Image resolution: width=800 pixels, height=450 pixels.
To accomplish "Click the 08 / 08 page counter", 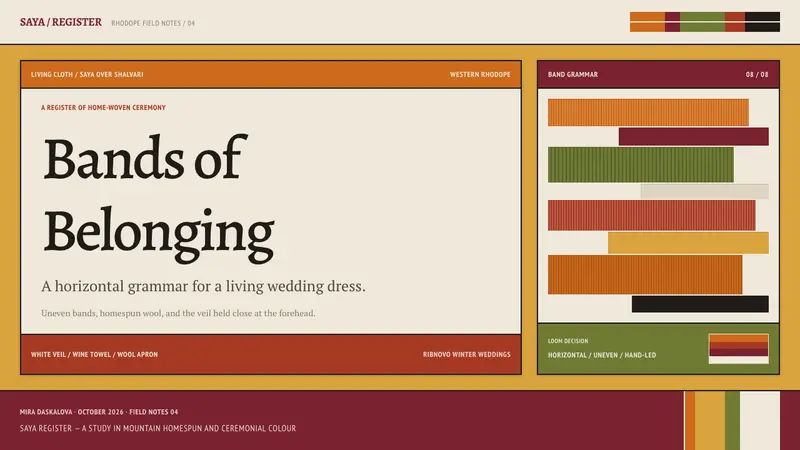I will [x=757, y=74].
